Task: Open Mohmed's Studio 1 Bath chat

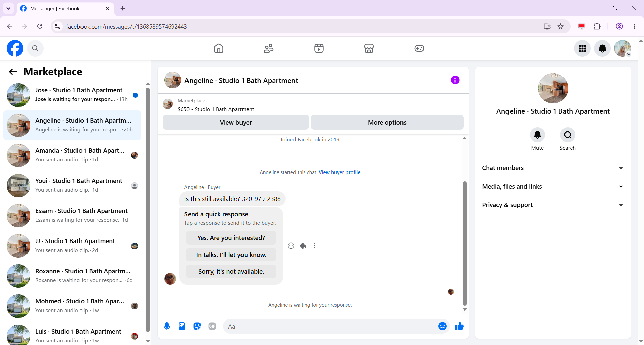Action: point(72,306)
